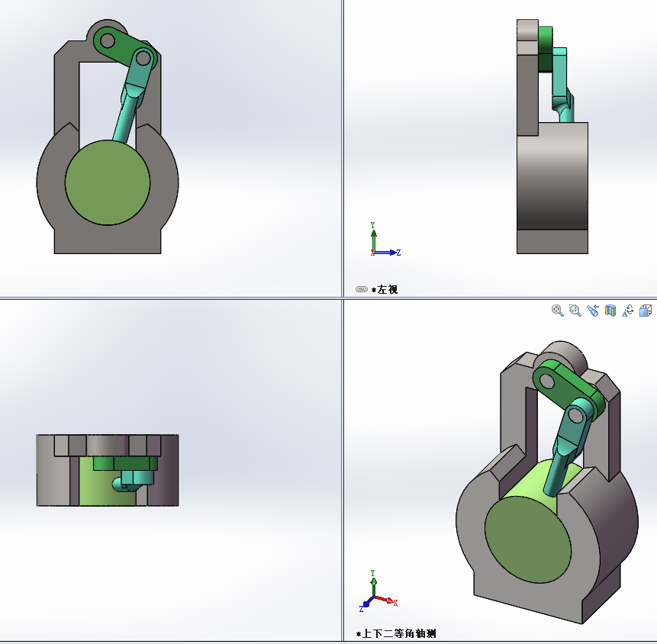The height and width of the screenshot is (644, 657).
Task: Select the green cylinder face in the isometric view
Action: pos(528,539)
